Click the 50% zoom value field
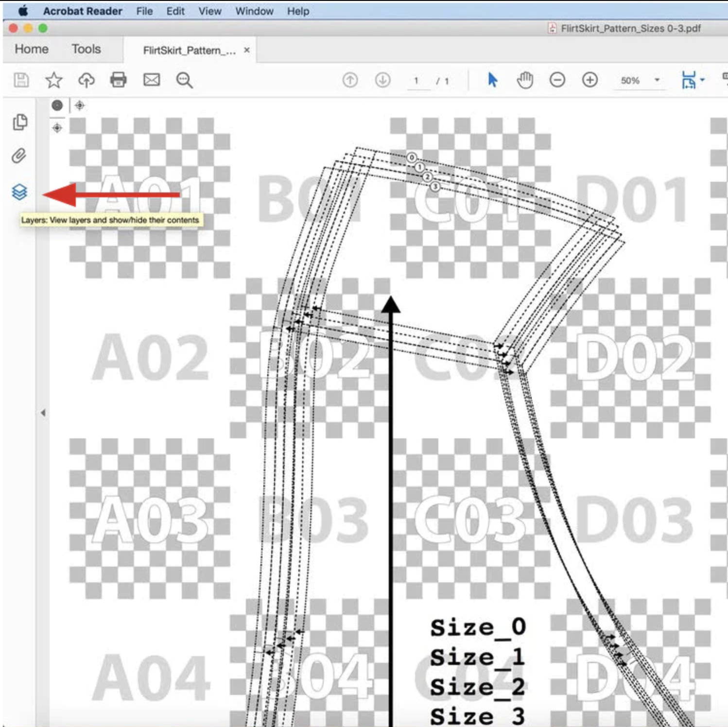The image size is (728, 727). [x=630, y=81]
